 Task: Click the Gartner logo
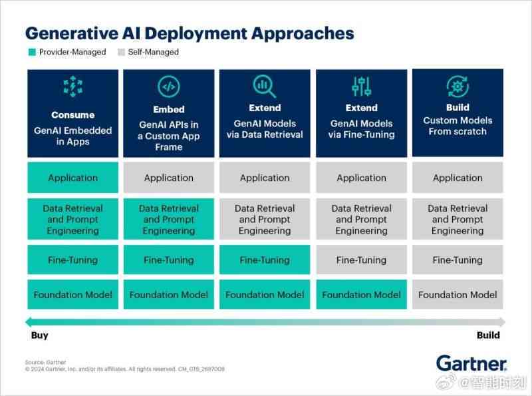[x=471, y=363]
